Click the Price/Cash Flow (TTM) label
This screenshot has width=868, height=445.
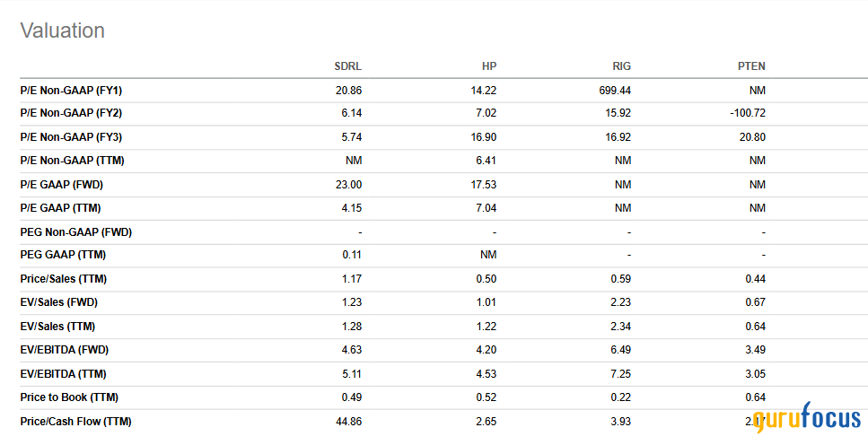point(75,421)
